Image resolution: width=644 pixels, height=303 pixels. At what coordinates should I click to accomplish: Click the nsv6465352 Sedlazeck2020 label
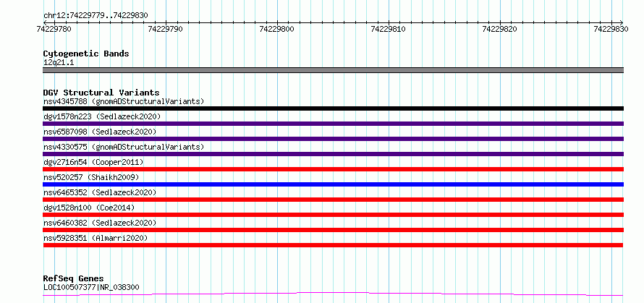[100, 192]
